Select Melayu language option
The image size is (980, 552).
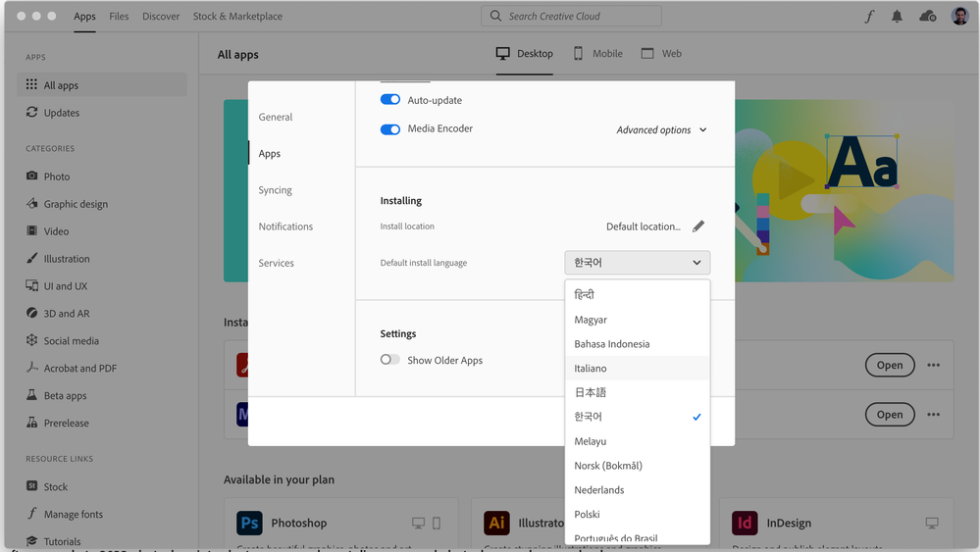tap(638, 441)
